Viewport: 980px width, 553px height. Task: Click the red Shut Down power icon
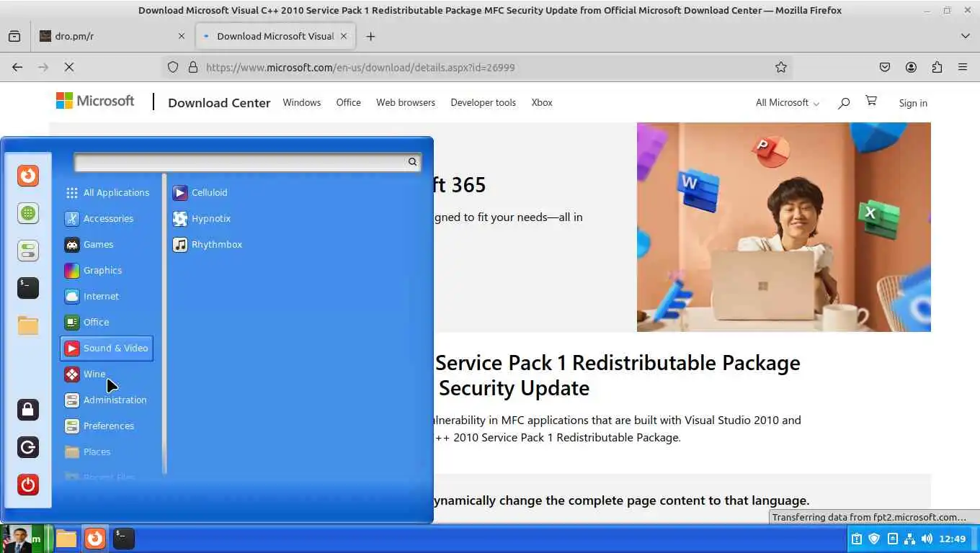(27, 485)
